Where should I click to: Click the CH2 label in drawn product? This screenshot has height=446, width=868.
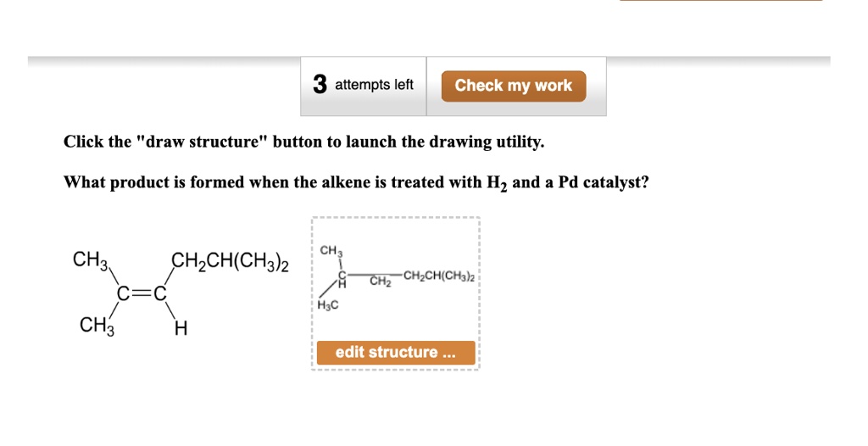tap(381, 282)
